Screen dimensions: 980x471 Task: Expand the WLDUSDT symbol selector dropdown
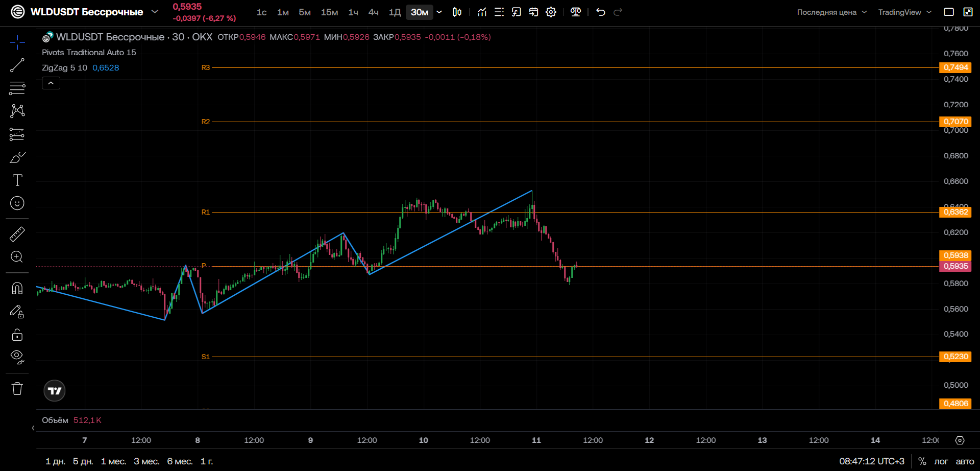pos(155,12)
